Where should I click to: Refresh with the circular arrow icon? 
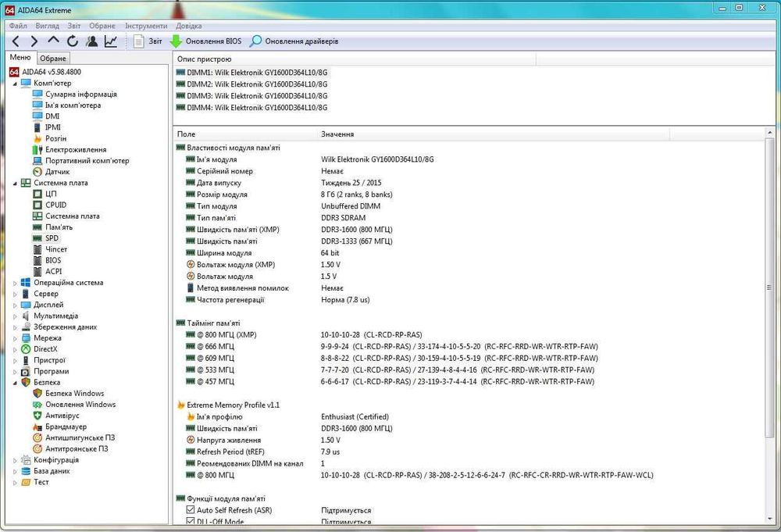(73, 41)
